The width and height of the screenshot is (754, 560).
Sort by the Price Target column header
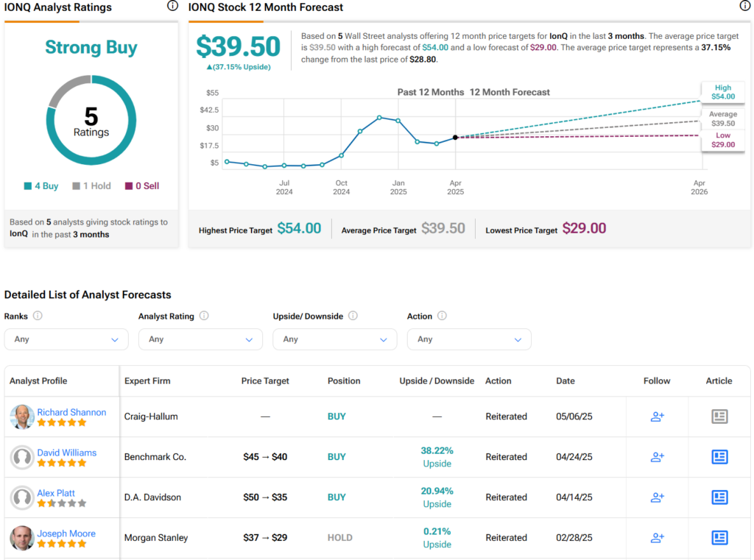pos(265,381)
